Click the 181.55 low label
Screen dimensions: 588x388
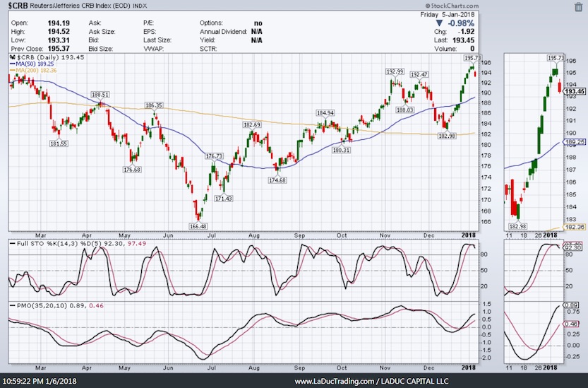59,143
